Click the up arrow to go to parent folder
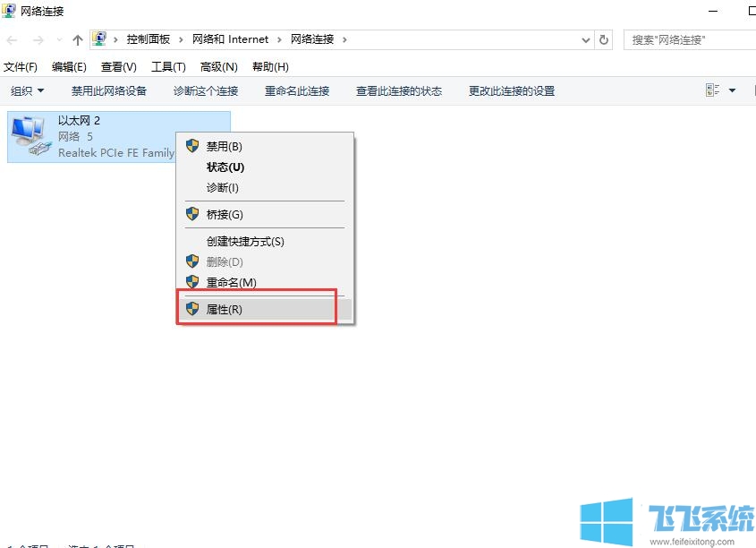 click(x=79, y=39)
